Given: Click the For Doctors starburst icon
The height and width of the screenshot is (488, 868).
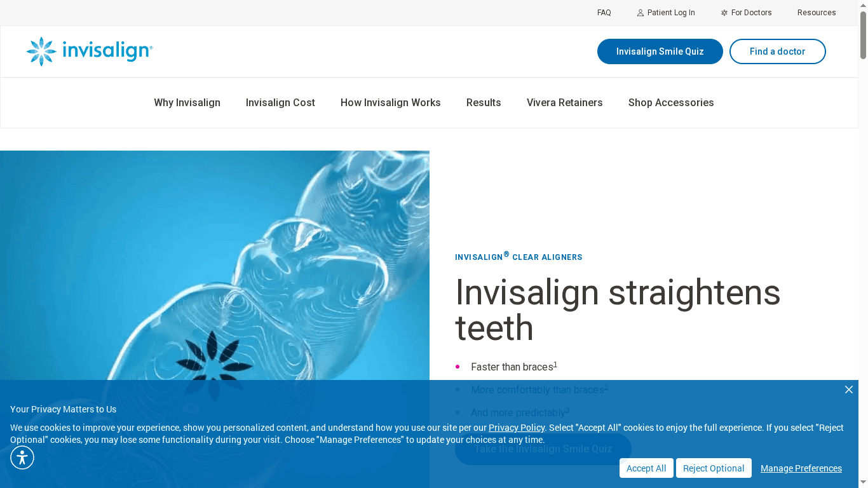Looking at the screenshot, I should point(724,13).
